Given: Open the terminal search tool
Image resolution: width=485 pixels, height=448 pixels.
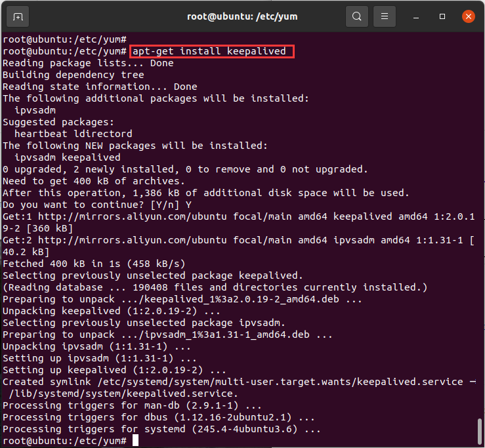Looking at the screenshot, I should pyautogui.click(x=356, y=16).
